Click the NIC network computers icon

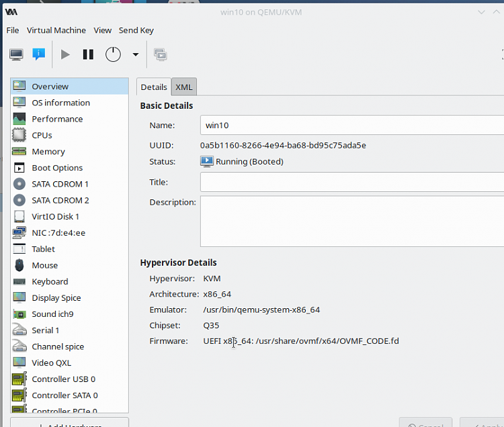(19, 233)
